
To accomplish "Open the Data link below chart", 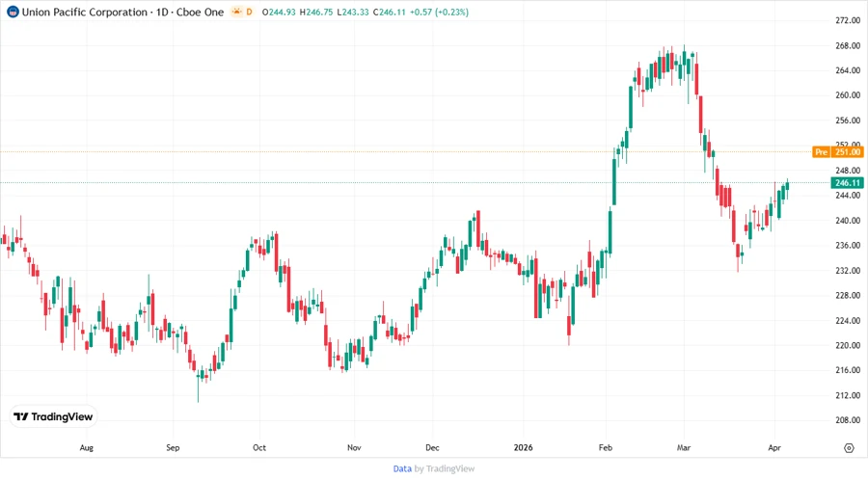I will point(402,468).
